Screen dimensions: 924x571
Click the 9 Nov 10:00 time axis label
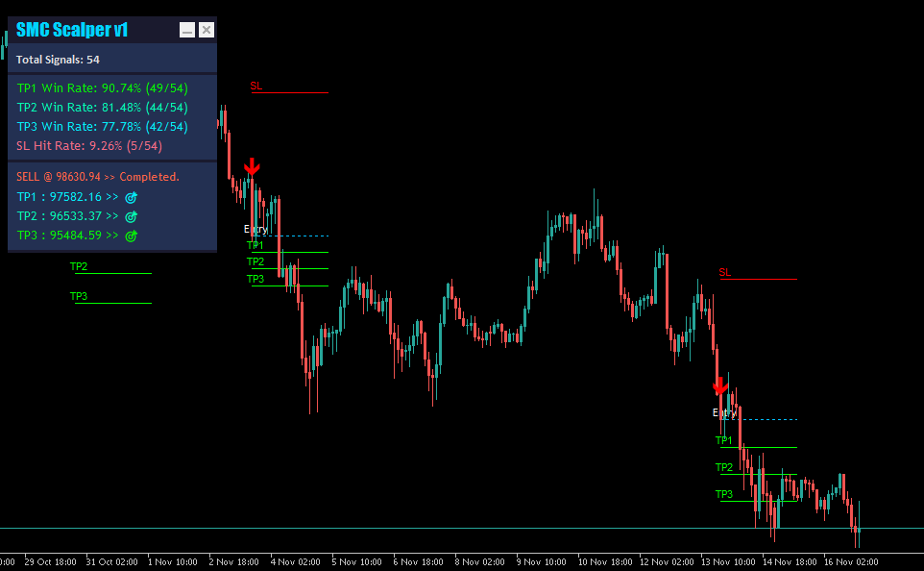[x=541, y=562]
